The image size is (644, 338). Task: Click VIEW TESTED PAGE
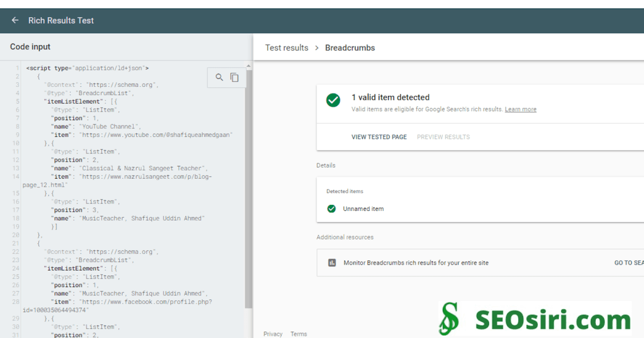[x=379, y=137]
